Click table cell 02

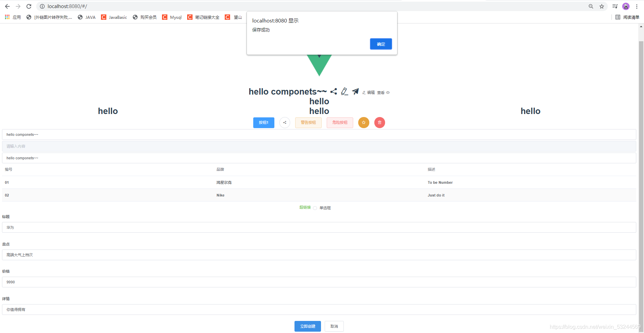7,195
